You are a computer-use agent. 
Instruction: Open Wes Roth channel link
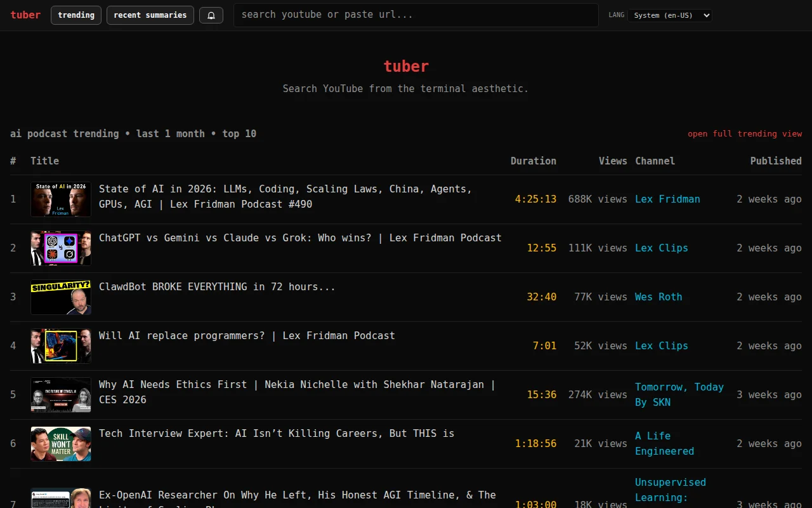tap(658, 297)
